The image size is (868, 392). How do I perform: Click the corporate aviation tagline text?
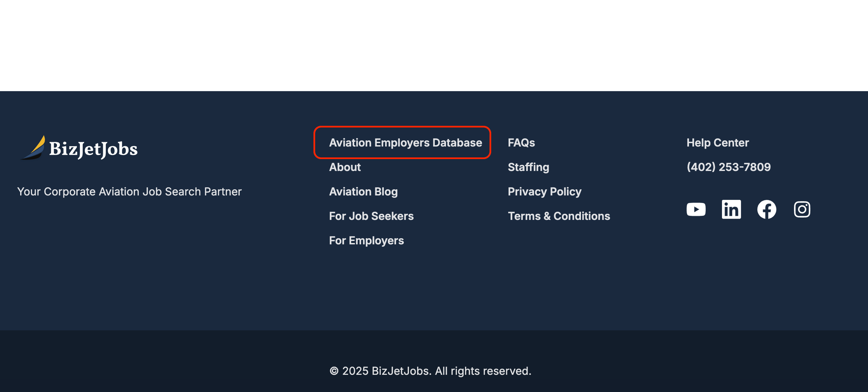pos(129,192)
